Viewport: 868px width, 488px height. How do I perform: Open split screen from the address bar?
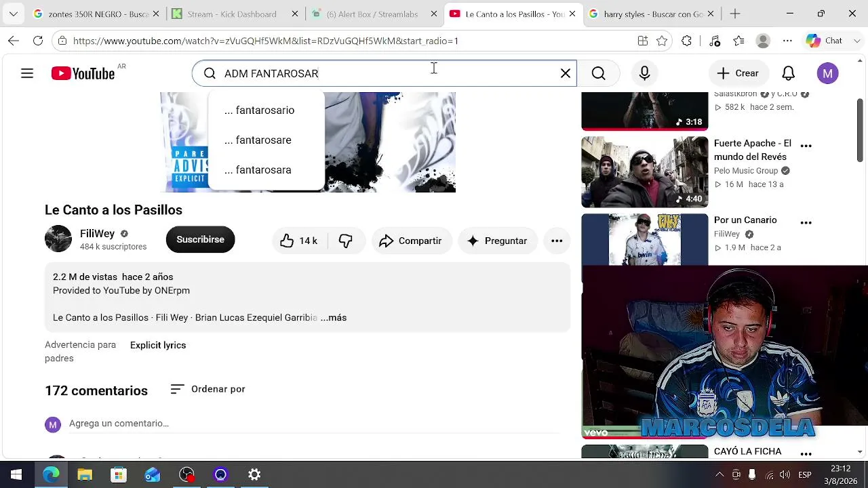[x=643, y=41]
